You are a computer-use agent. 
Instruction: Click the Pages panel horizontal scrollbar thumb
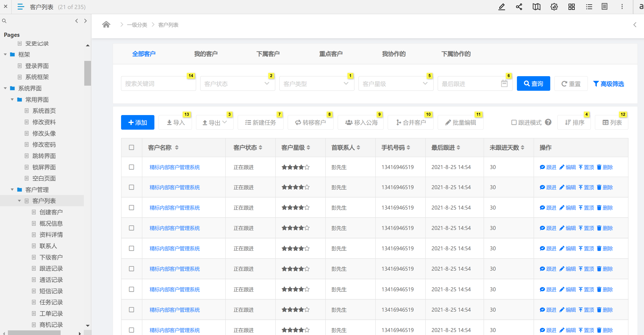click(34, 333)
